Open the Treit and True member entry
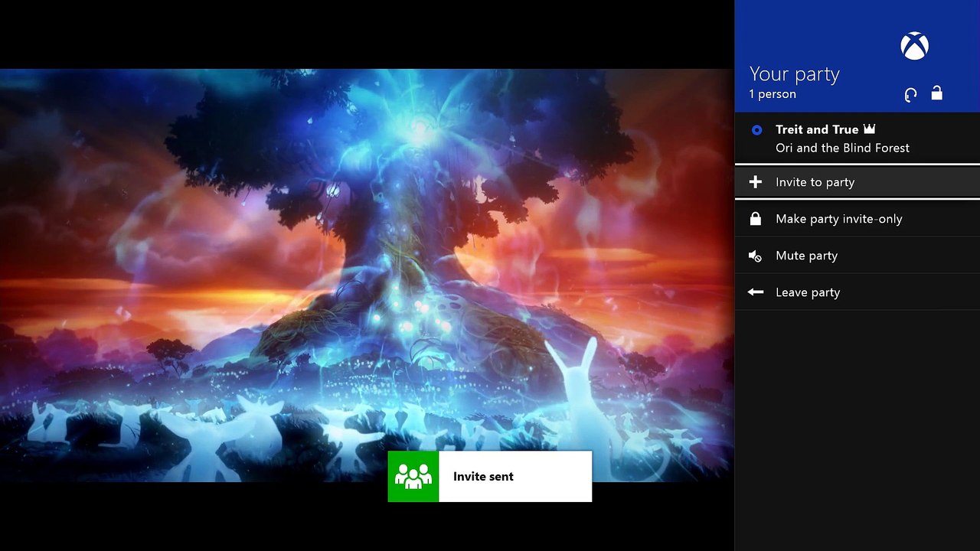This screenshot has height=551, width=980. click(857, 139)
